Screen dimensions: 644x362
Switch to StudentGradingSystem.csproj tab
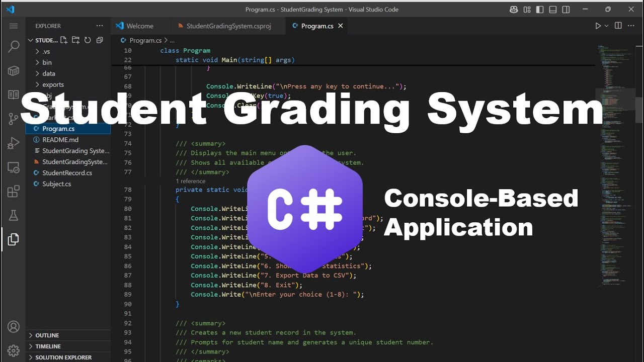[227, 26]
